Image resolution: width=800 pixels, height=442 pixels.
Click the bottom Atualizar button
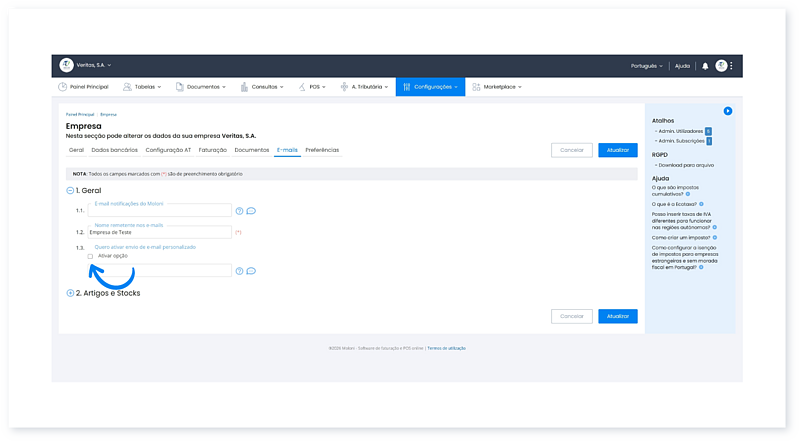(618, 316)
